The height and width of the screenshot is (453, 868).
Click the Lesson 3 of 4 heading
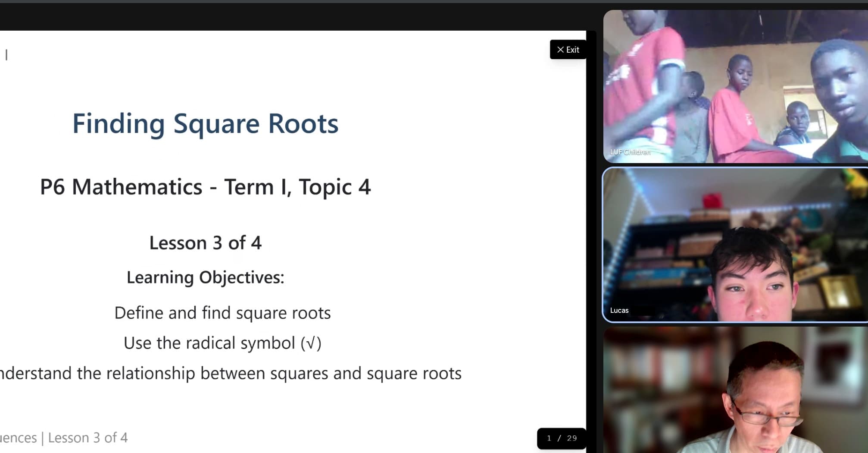(x=205, y=243)
